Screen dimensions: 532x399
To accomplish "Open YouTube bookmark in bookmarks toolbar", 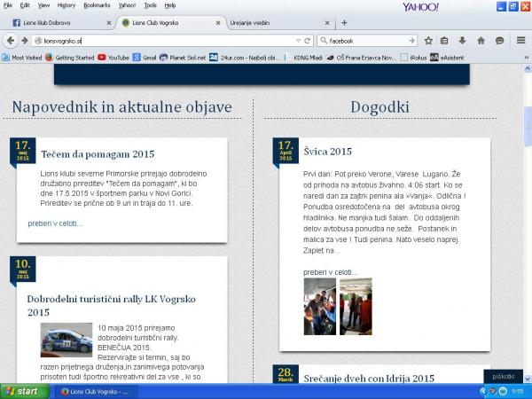I will coord(113,57).
